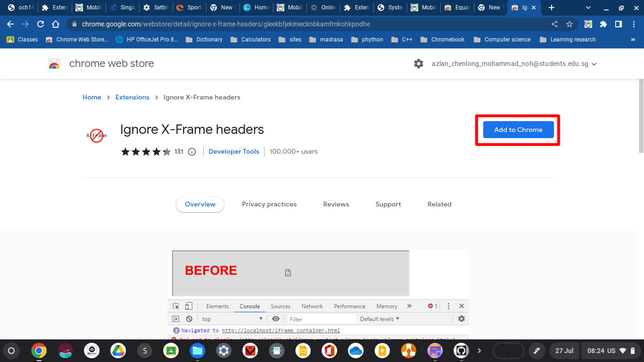Switch to the Online browser tab
Image resolution: width=644 pixels, height=362 pixels.
click(323, 8)
